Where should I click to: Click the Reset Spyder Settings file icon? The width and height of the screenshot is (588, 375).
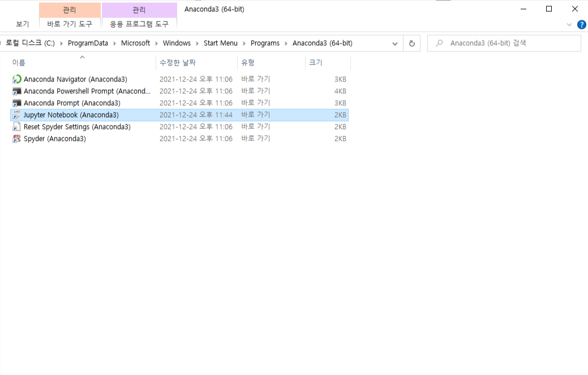click(x=16, y=127)
